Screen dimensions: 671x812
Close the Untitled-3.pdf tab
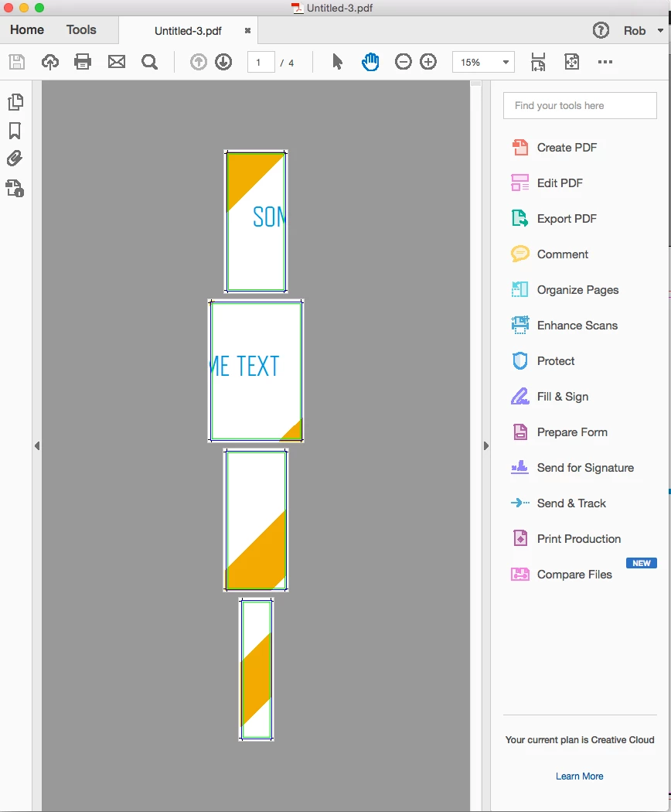(x=247, y=31)
